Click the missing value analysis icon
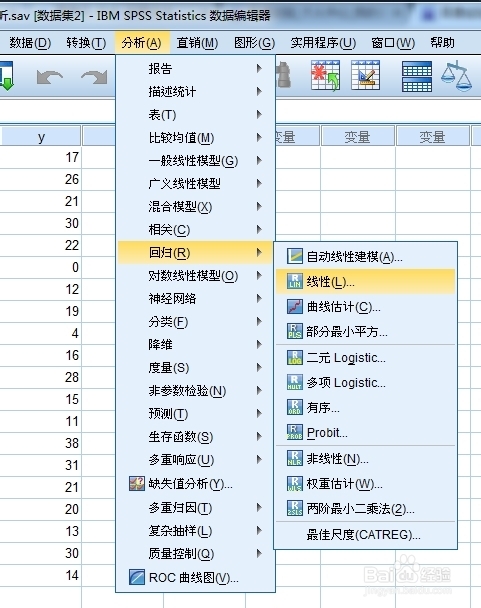Screen dimensions: 481x608 click(x=137, y=484)
